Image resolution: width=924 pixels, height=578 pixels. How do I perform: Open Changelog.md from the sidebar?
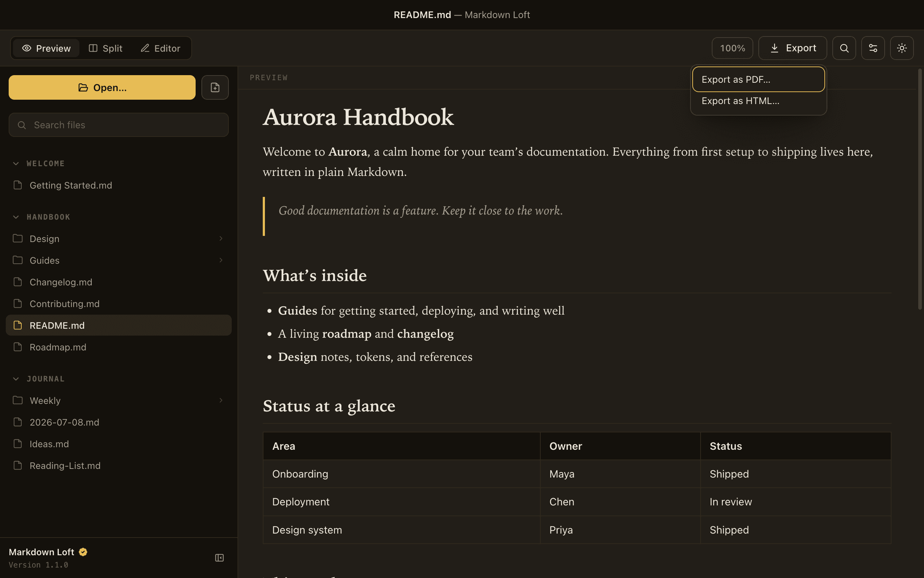coord(118,282)
